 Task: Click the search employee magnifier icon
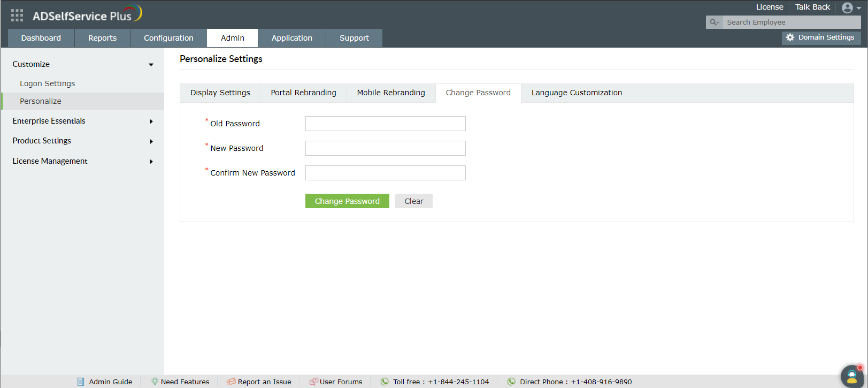pos(714,22)
